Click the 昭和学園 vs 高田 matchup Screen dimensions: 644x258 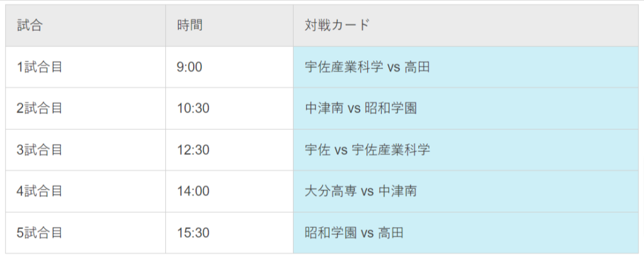click(354, 232)
